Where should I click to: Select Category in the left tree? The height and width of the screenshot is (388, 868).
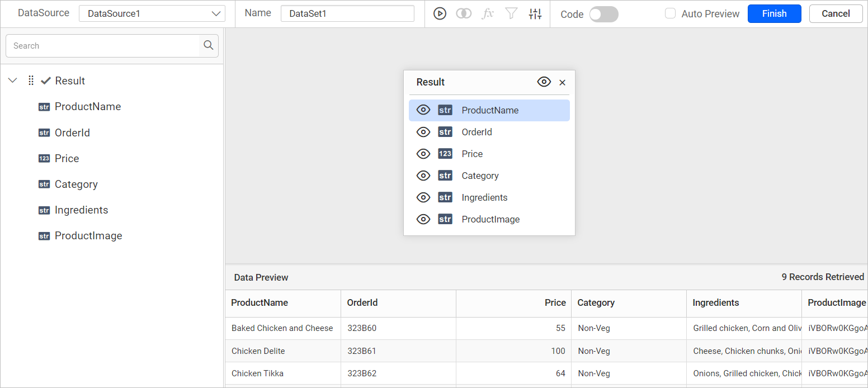pyautogui.click(x=76, y=184)
